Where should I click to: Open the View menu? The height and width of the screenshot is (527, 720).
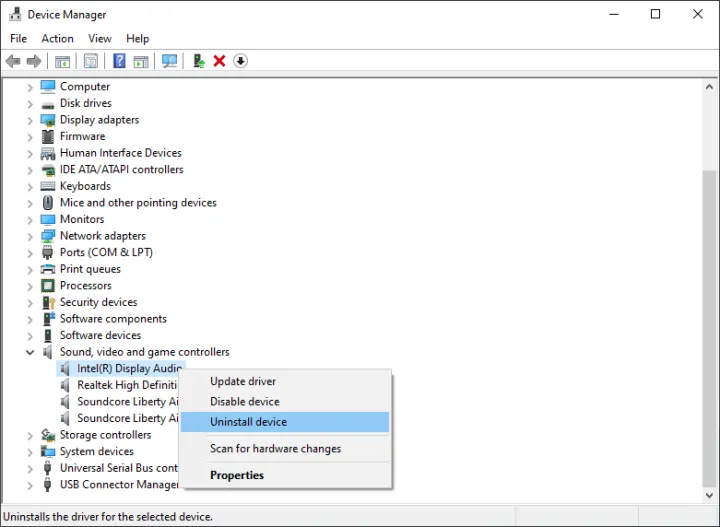(x=100, y=38)
